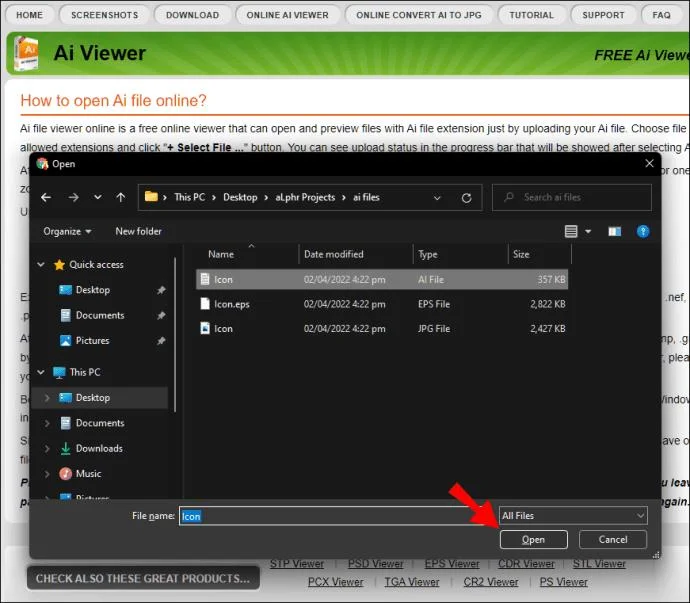Expand the address path history dropdown
This screenshot has width=690, height=603.
(x=437, y=198)
